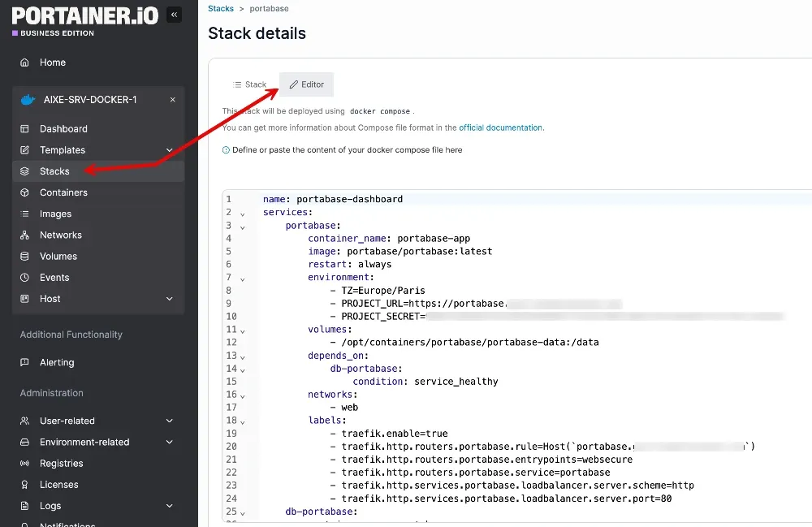Open the Home menu item

pyautogui.click(x=98, y=63)
